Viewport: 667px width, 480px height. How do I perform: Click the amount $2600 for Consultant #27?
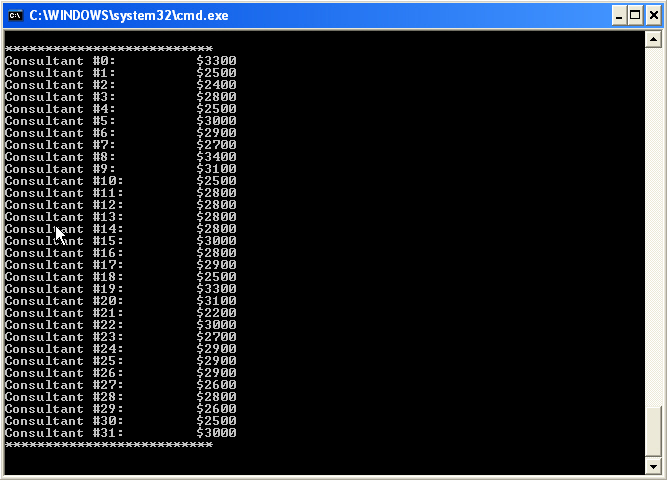pyautogui.click(x=216, y=385)
